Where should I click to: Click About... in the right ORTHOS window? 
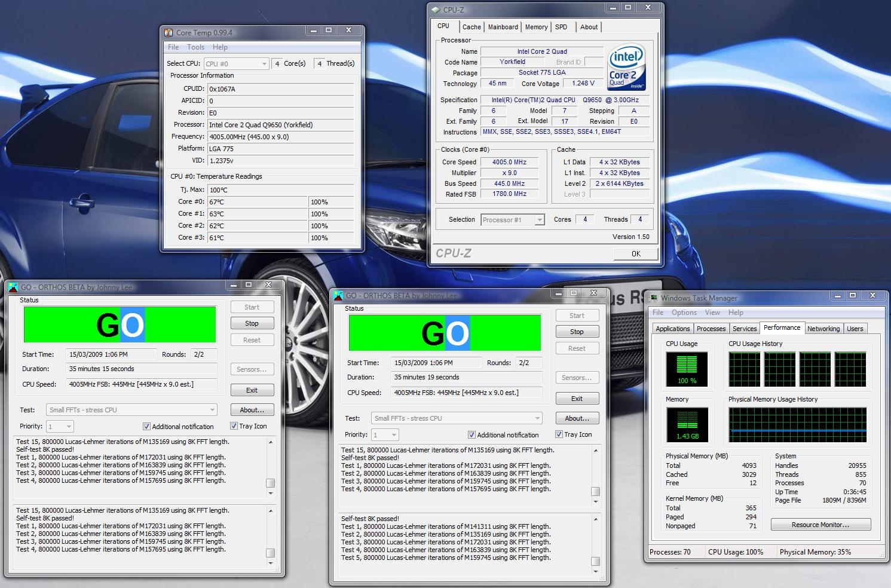577,418
